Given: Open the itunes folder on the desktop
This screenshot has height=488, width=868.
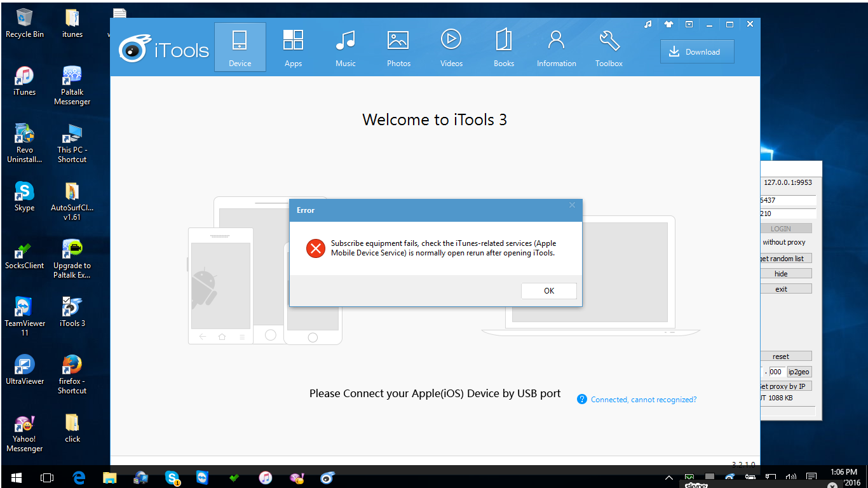Looking at the screenshot, I should [x=72, y=24].
